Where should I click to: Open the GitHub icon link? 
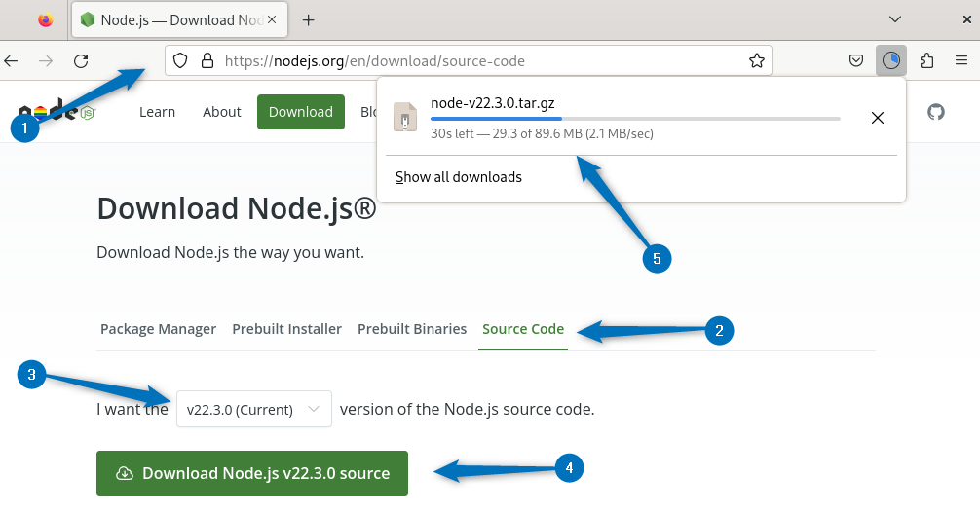click(x=936, y=112)
